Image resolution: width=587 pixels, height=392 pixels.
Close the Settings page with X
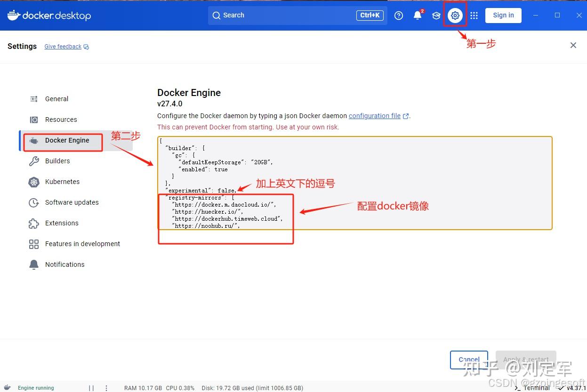click(573, 45)
